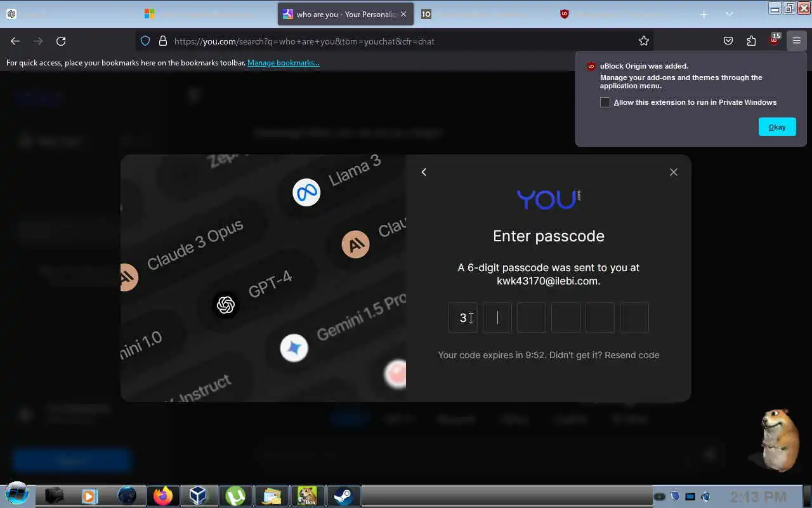
Task: Click the Anthropic icon next to Claude 3 Opus
Action: tap(129, 277)
